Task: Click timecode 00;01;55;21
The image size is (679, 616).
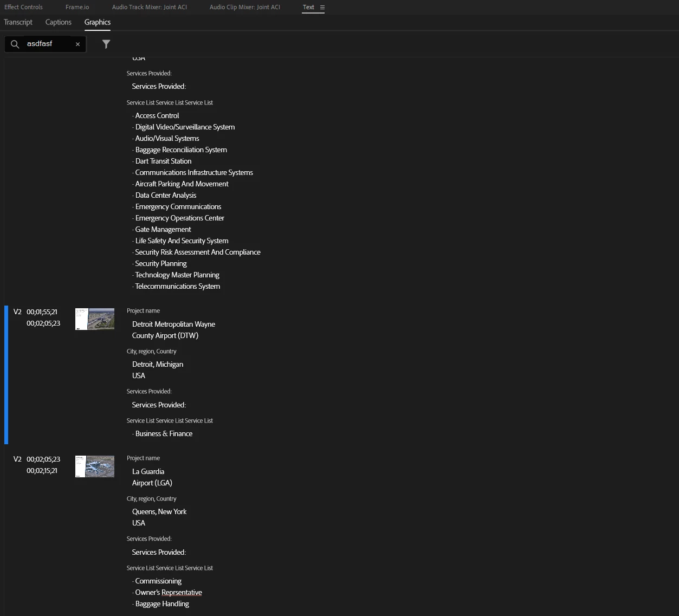Action: tap(42, 312)
